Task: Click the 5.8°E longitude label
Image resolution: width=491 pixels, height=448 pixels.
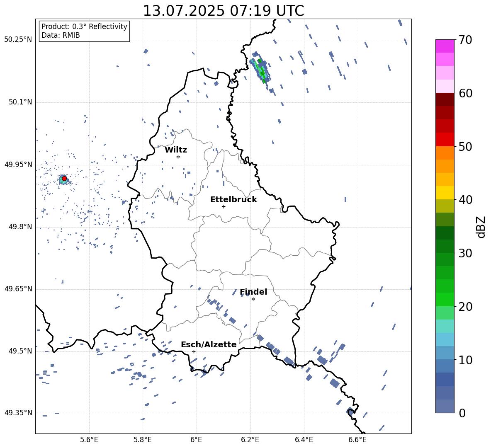Action: 143,440
